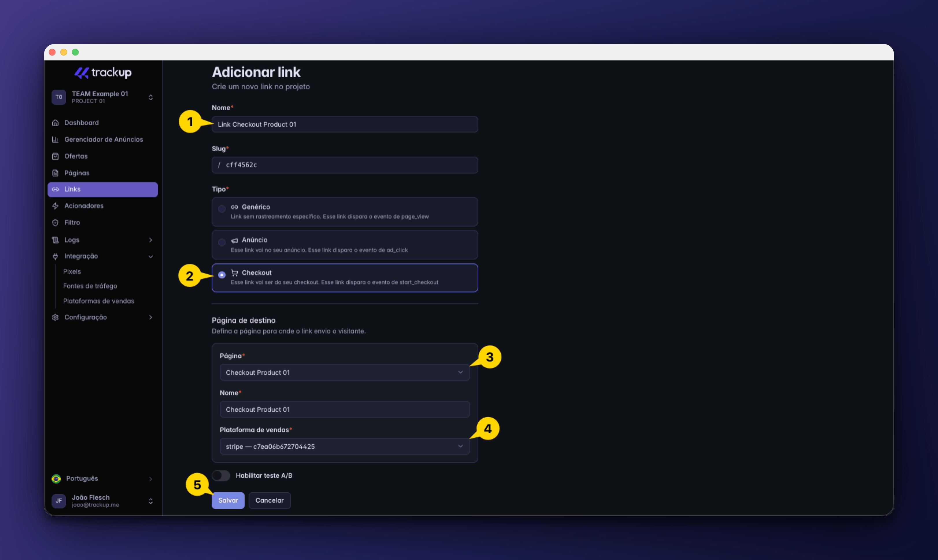
Task: Expand the Configuração submenu chevron
Action: click(x=151, y=317)
